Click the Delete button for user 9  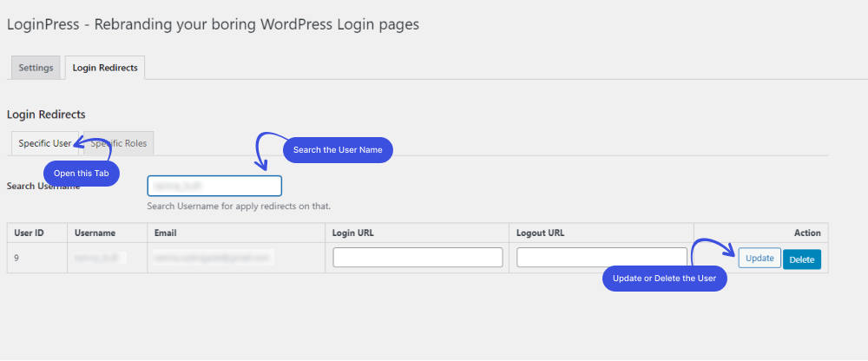click(x=801, y=259)
